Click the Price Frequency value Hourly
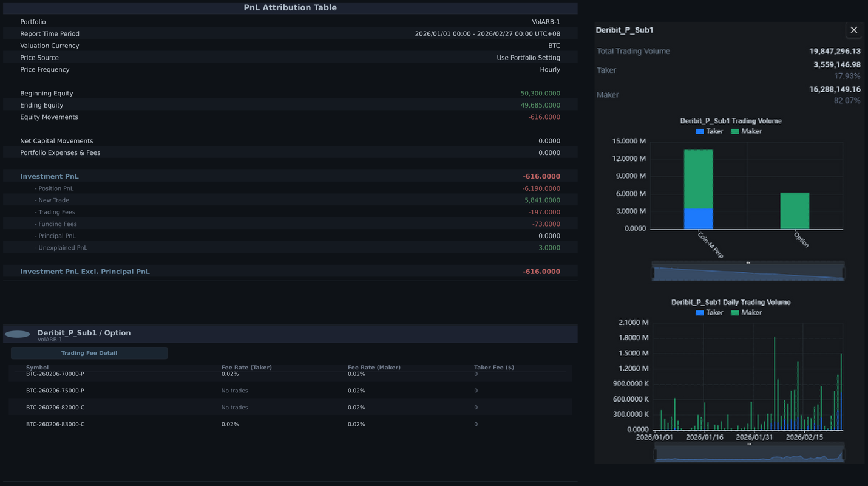 coord(550,70)
